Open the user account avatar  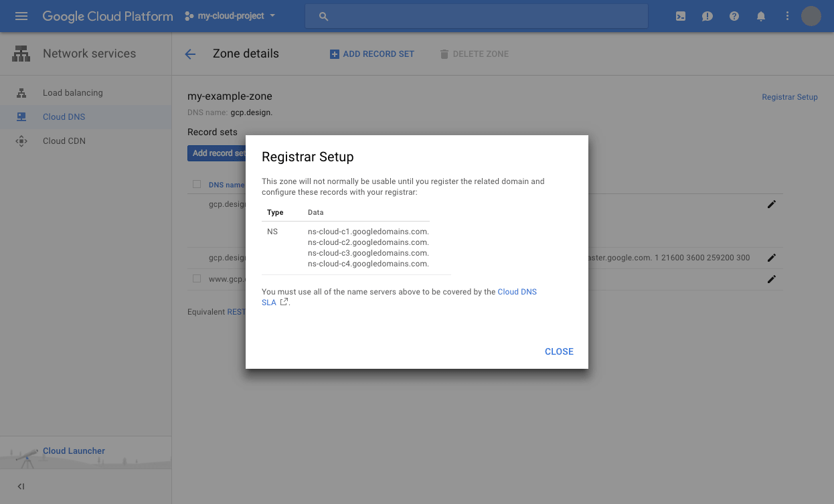(x=811, y=16)
